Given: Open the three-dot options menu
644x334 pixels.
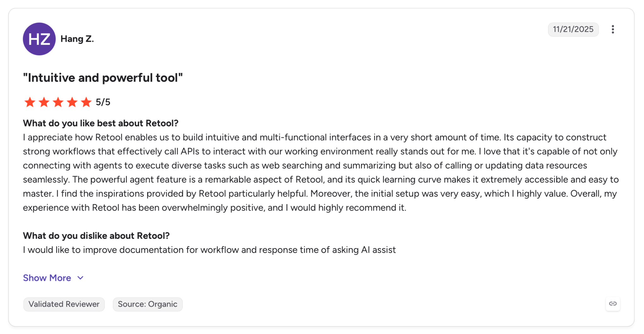Looking at the screenshot, I should (x=613, y=29).
